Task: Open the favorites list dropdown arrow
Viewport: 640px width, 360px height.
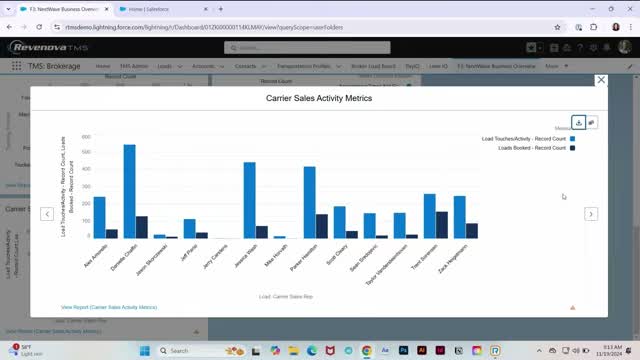Action: click(x=540, y=48)
